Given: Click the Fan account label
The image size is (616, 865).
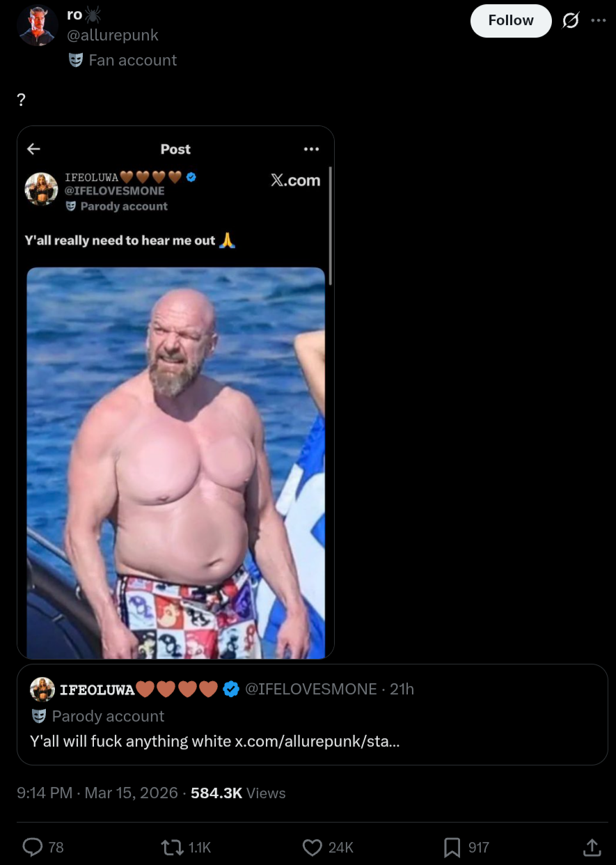Looking at the screenshot, I should [x=123, y=61].
